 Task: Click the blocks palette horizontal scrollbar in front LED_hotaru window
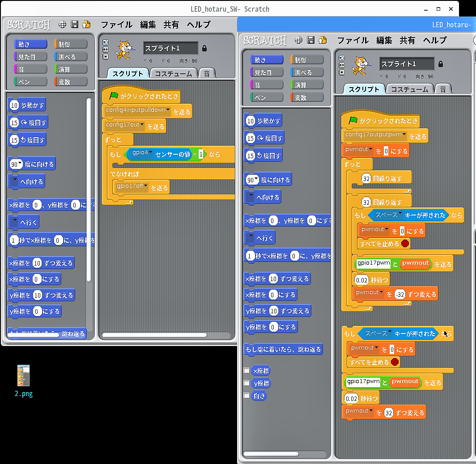click(271, 454)
